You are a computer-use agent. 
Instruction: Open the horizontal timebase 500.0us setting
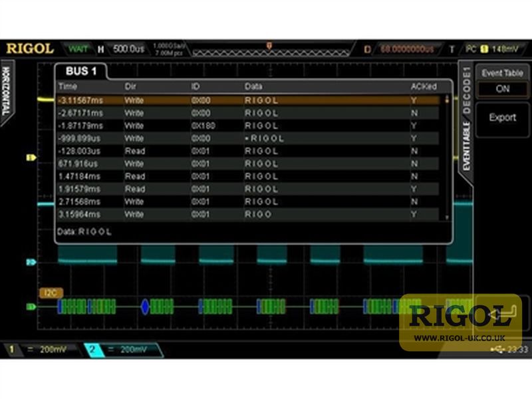[x=128, y=49]
